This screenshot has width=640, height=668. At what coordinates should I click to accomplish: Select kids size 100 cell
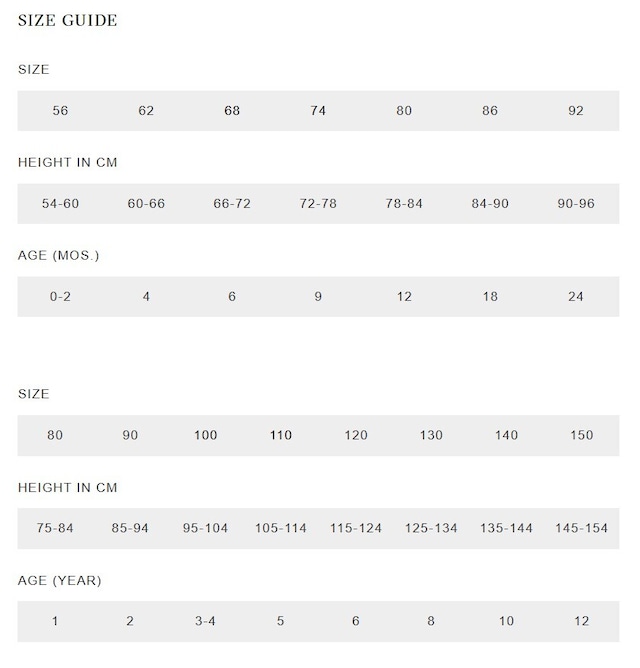coord(205,436)
